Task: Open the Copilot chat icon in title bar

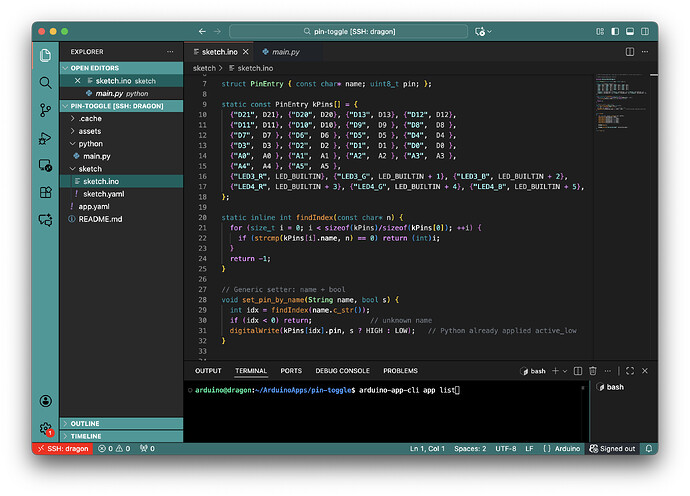Action: [x=480, y=31]
